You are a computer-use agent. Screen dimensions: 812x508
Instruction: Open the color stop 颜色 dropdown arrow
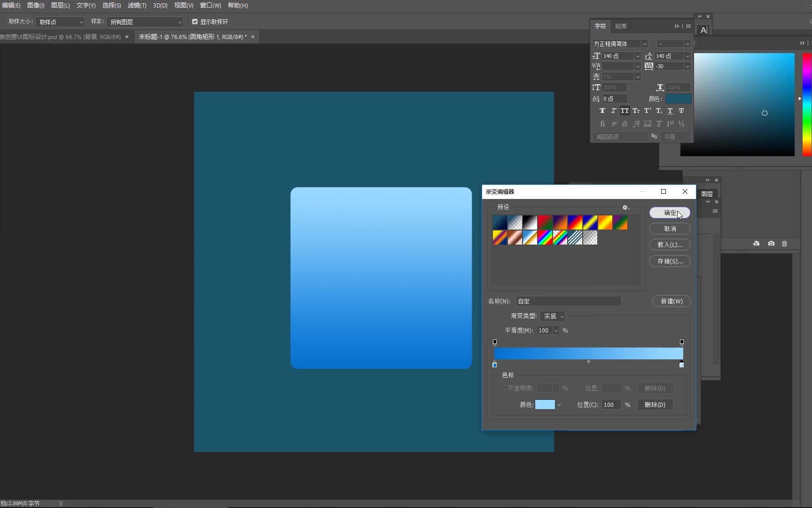559,405
